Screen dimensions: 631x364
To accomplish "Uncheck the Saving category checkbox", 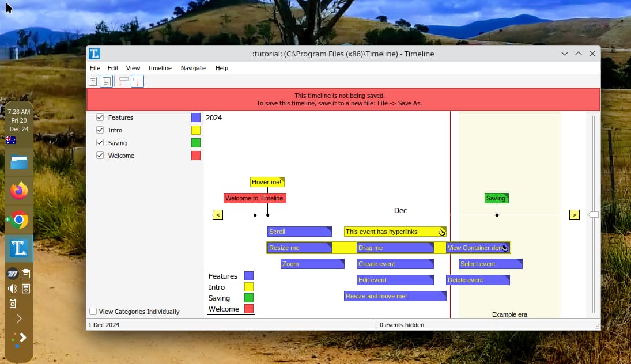I will [100, 143].
